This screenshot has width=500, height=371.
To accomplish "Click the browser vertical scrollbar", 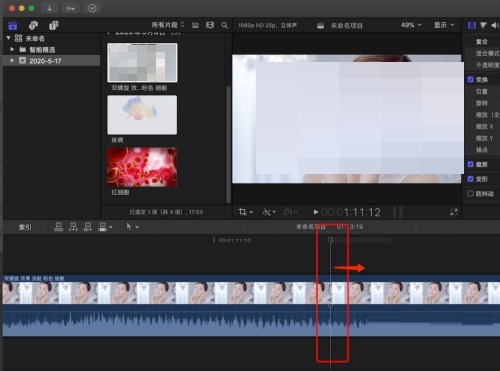I will 228,144.
